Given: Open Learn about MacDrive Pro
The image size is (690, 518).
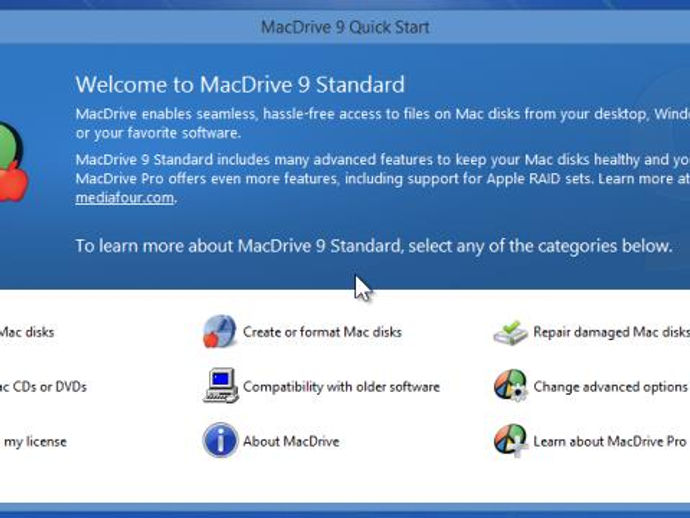Looking at the screenshot, I should 609,441.
